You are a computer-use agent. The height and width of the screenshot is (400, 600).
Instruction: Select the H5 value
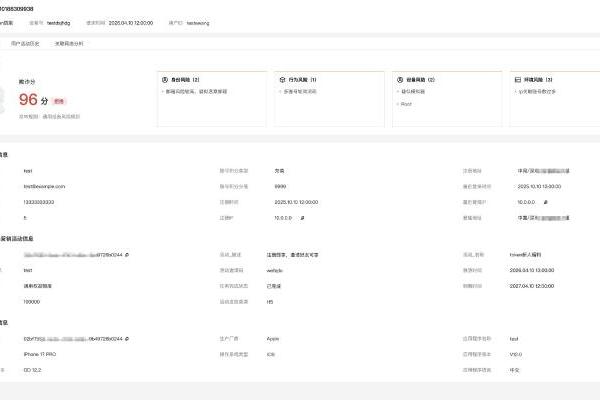coord(270,302)
